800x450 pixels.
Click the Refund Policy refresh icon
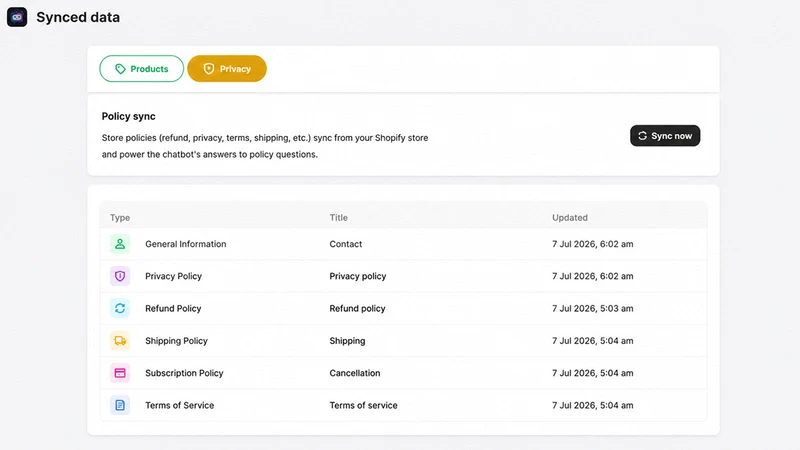[120, 308]
